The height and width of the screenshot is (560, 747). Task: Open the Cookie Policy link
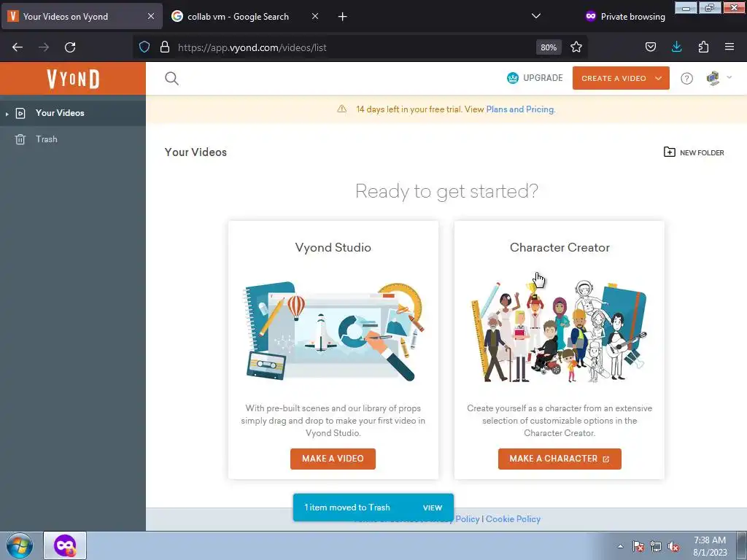click(513, 519)
